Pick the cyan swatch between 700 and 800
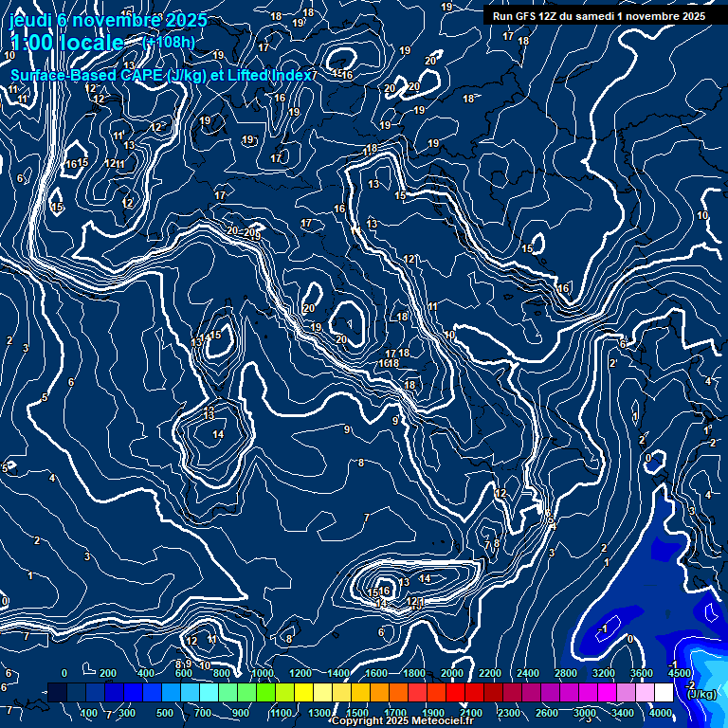Image resolution: width=728 pixels, height=728 pixels. [x=209, y=692]
